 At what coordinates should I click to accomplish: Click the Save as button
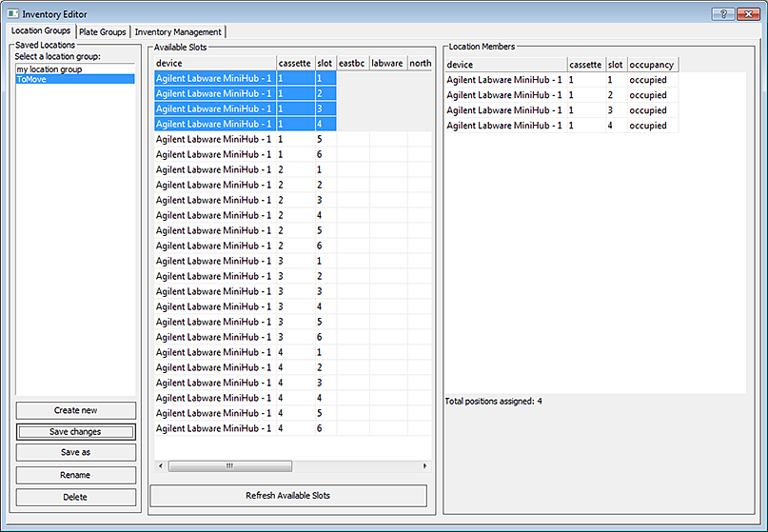click(x=76, y=453)
